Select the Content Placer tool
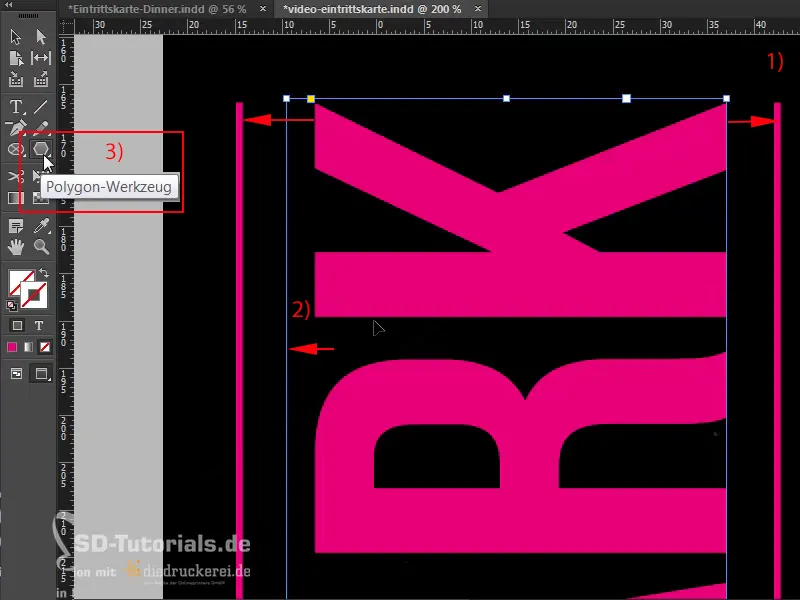Image resolution: width=800 pixels, height=600 pixels. 41,80
